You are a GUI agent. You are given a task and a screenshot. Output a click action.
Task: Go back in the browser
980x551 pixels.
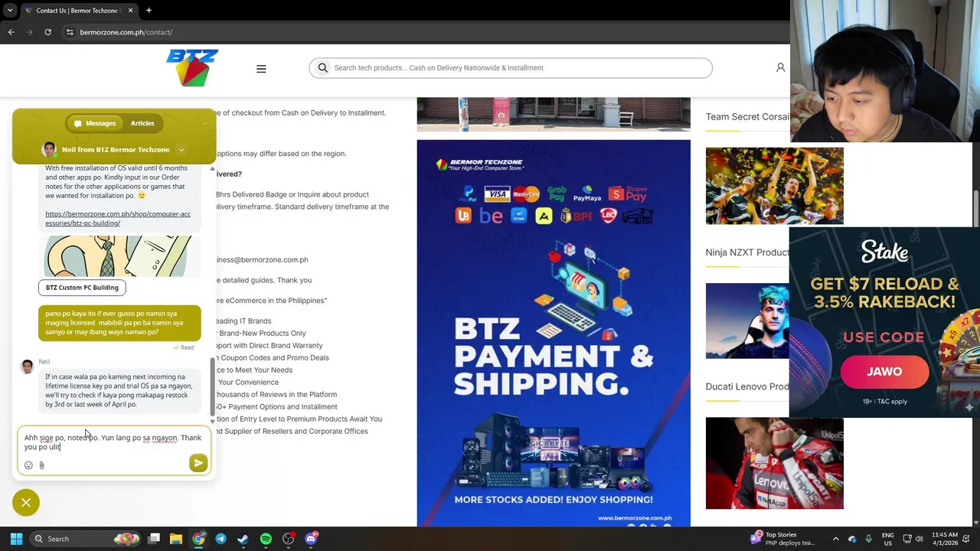coord(11,32)
